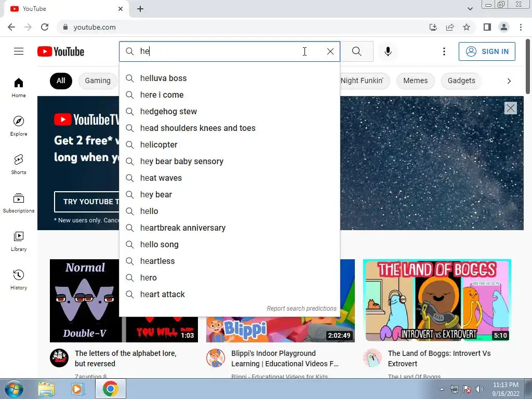Choose suggestion 'hedgehog stew'
532x399 pixels.
[x=229, y=111]
